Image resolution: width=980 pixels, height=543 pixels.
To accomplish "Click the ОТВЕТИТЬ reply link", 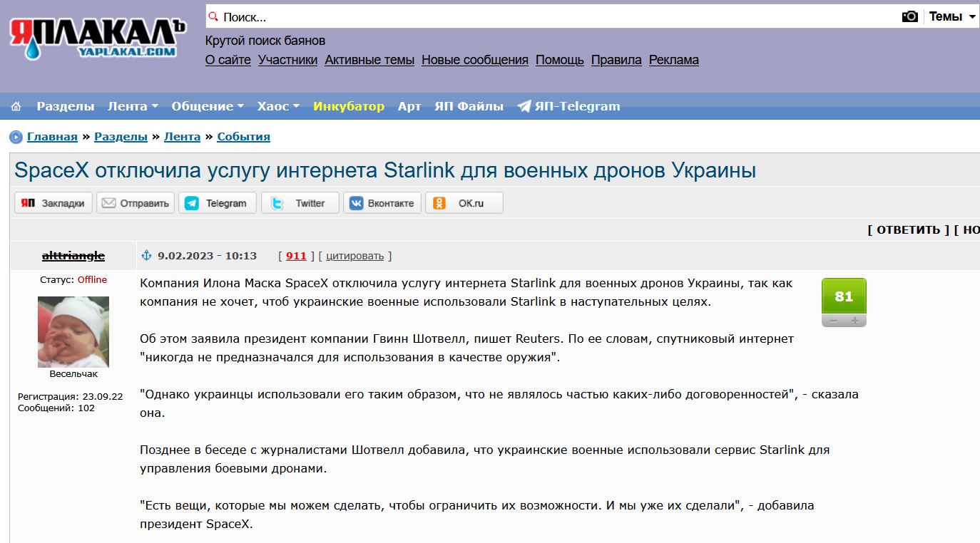I will pos(909,229).
